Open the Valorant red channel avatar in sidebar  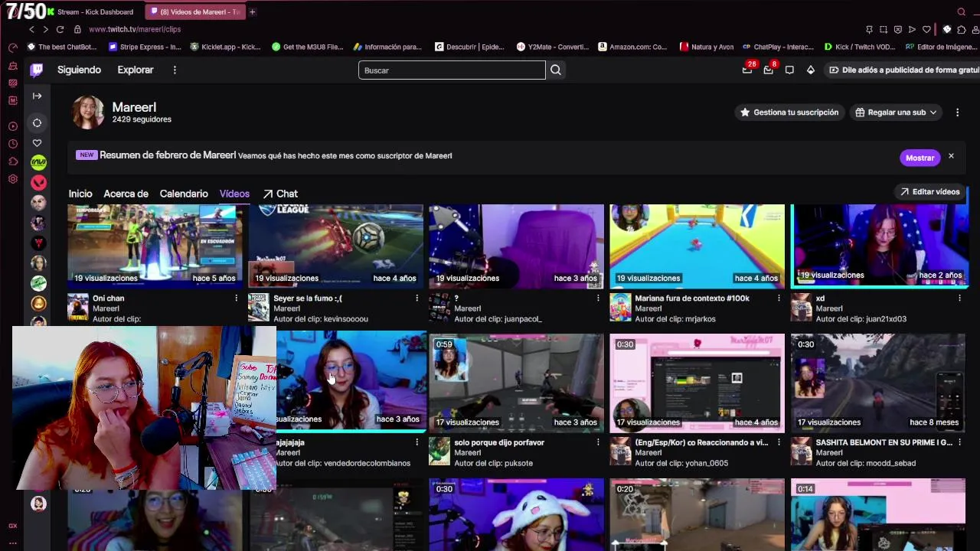(x=38, y=182)
